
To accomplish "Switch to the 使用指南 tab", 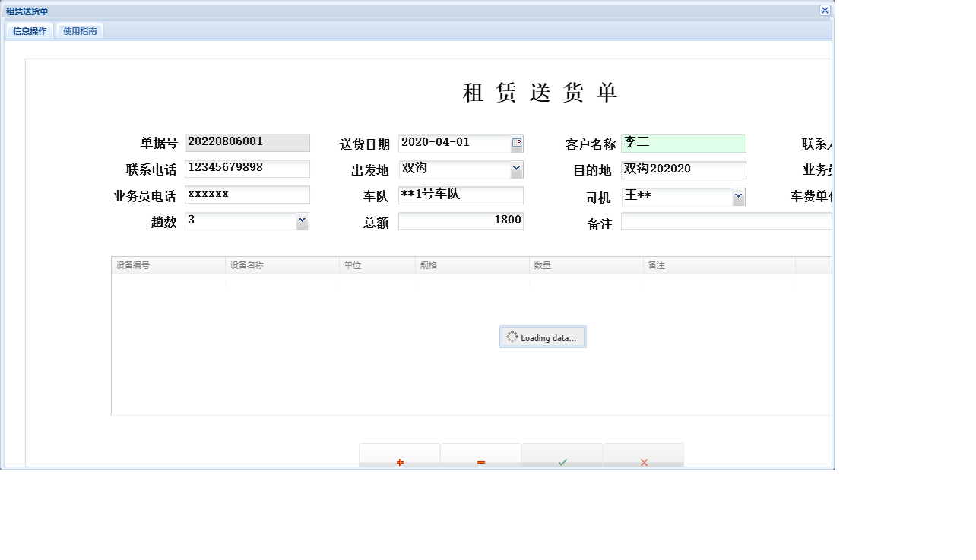I will point(79,30).
